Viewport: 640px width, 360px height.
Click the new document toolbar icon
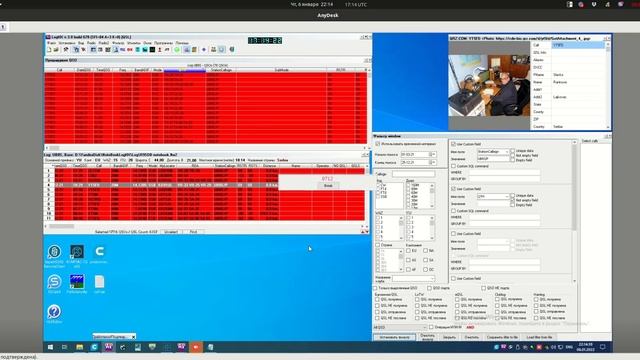(x=49, y=49)
